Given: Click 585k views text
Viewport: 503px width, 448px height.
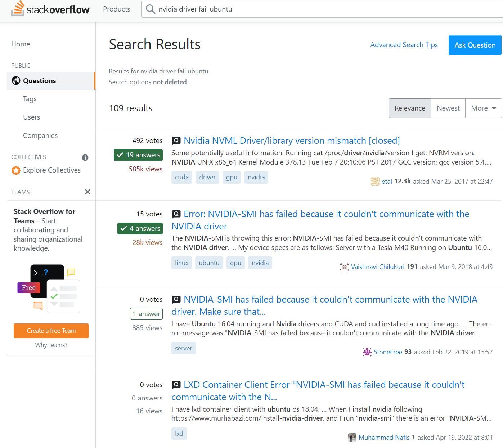Looking at the screenshot, I should 145,169.
